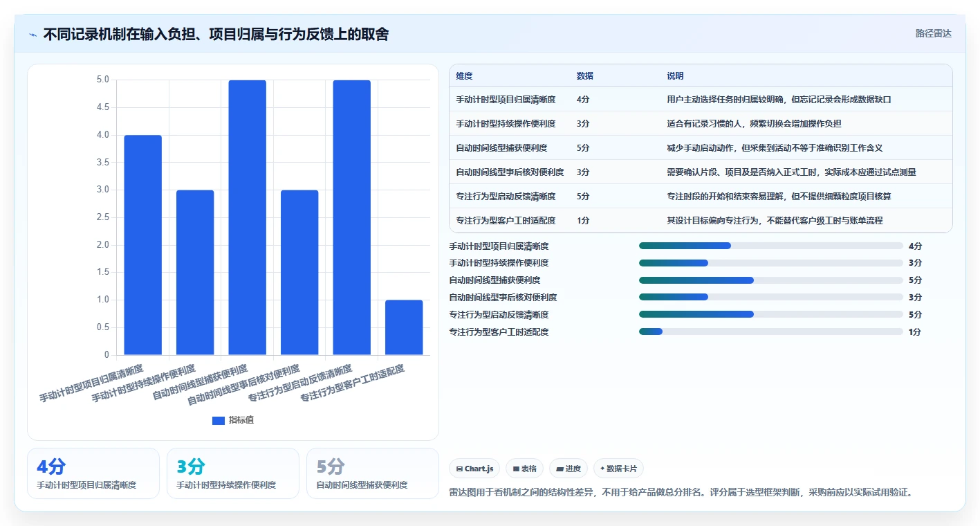Click the 路径雷达 label in header
Image resolution: width=980 pixels, height=526 pixels.
933,33
